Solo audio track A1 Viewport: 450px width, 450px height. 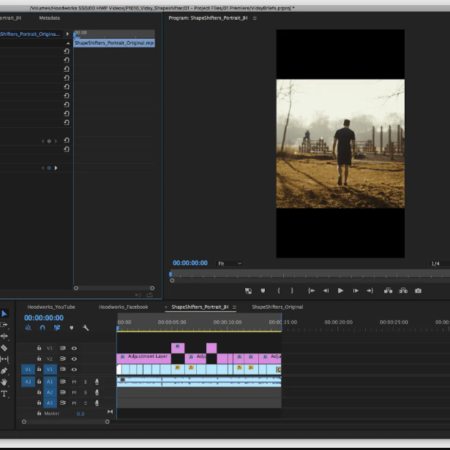(85, 382)
